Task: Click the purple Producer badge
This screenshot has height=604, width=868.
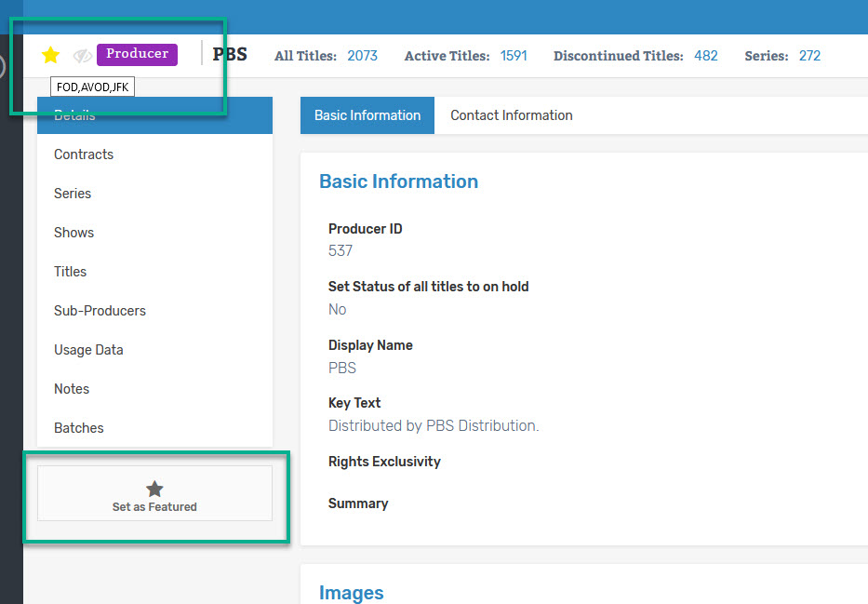Action: (x=138, y=54)
